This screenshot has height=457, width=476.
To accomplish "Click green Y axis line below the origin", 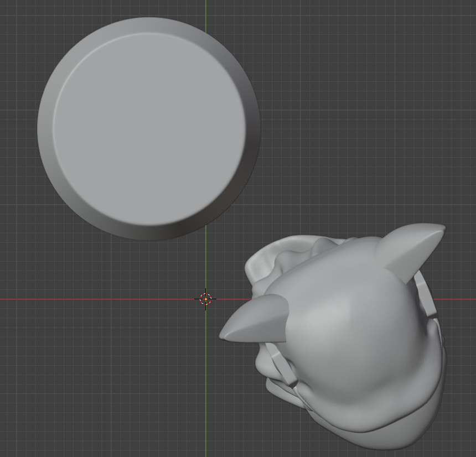I will (x=206, y=387).
